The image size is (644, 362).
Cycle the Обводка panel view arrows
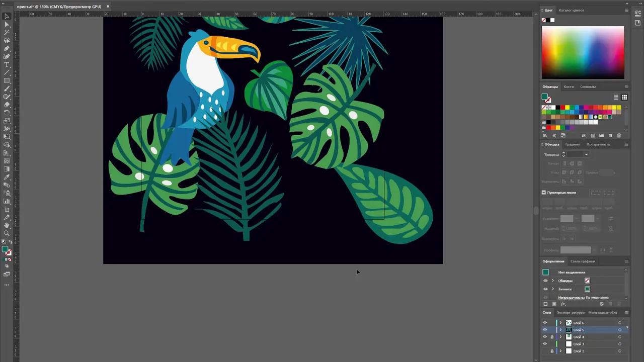543,144
